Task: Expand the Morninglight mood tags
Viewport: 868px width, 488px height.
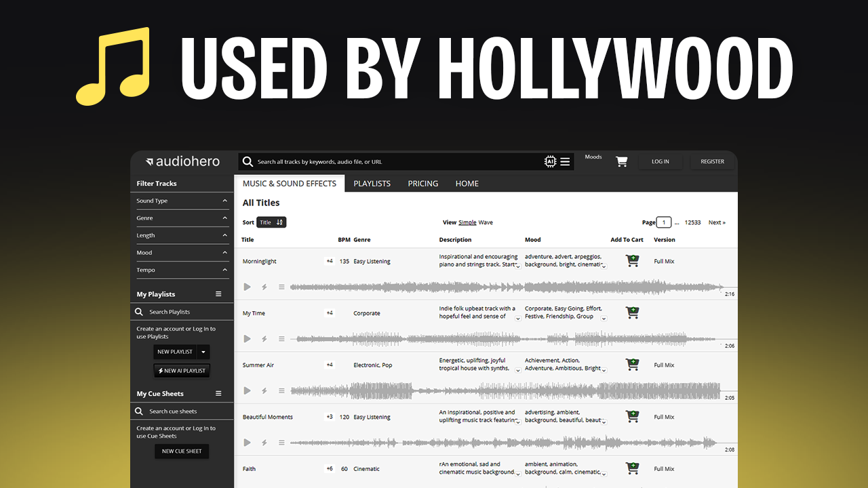Action: click(x=604, y=266)
